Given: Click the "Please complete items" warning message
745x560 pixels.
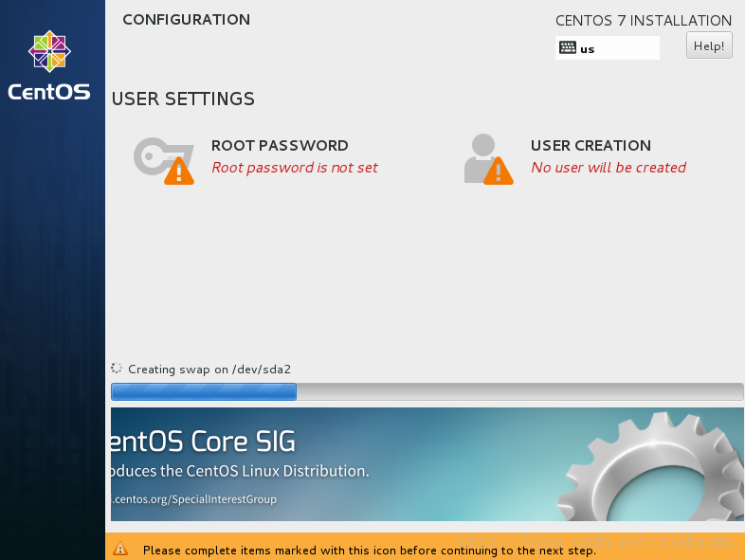Looking at the screenshot, I should pos(370,550).
